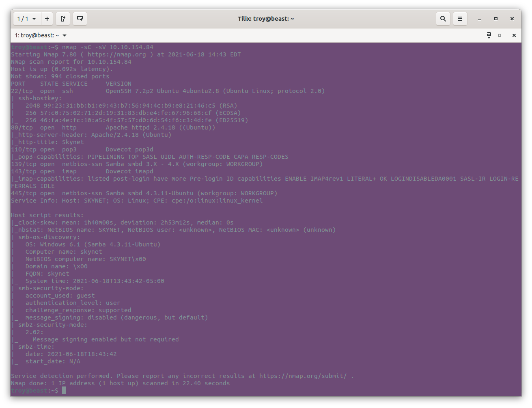The width and height of the screenshot is (532, 408).
Task: Click 'message_signing: disabled' line
Action: point(117,317)
